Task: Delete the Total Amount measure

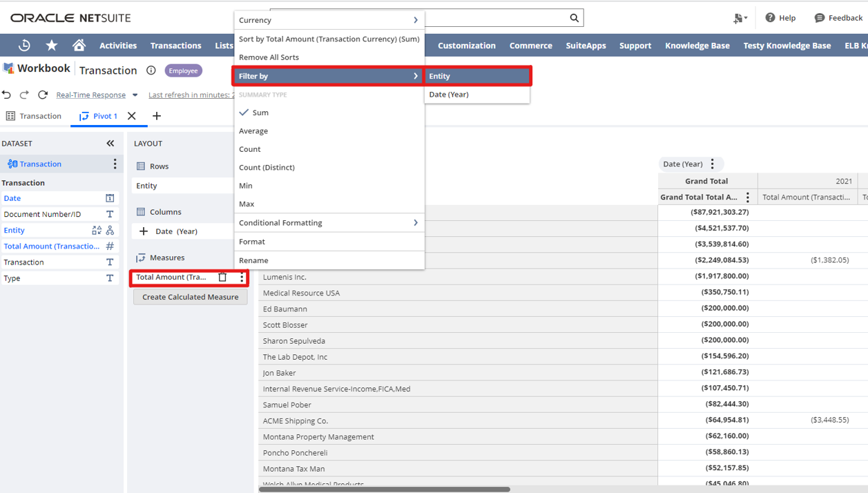Action: point(222,277)
